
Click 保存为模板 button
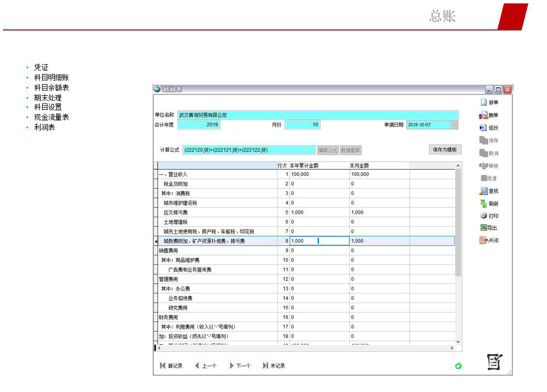[x=444, y=150]
